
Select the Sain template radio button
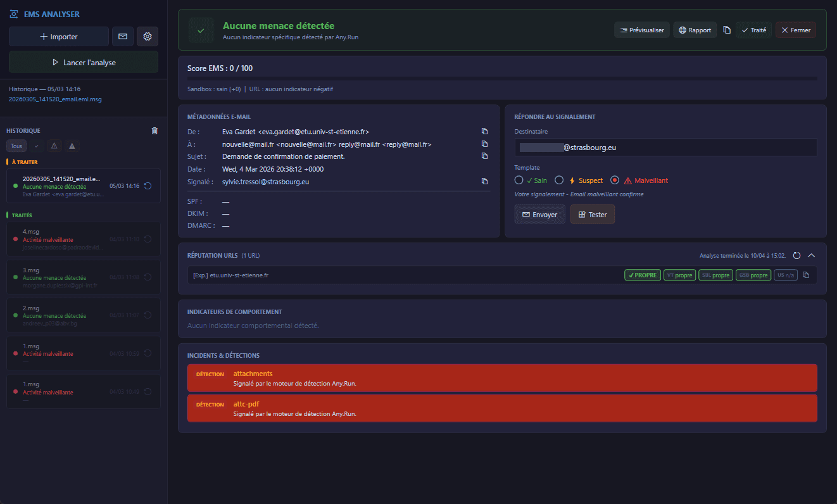[518, 180]
